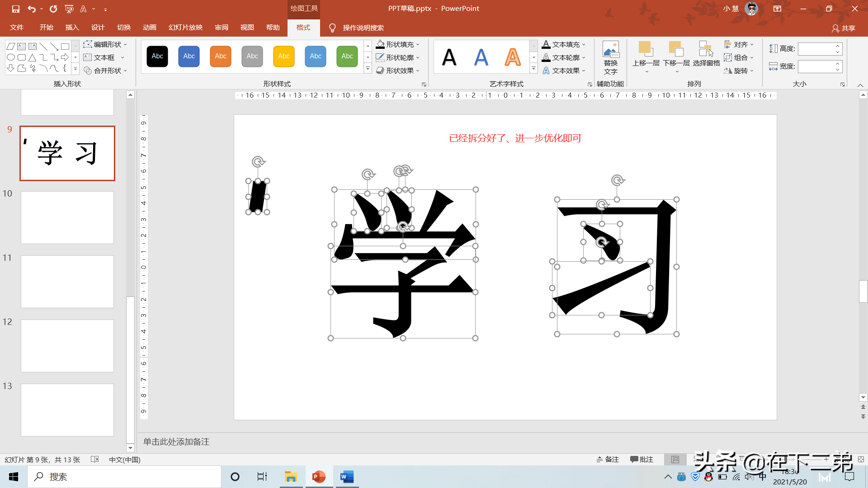Apply orange outline WordArt style A
Image resolution: width=868 pixels, height=488 pixels.
513,57
